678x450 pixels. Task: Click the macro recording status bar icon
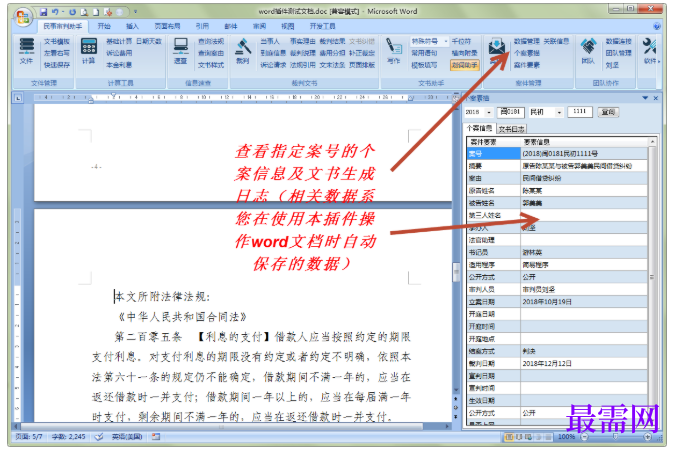point(156,437)
